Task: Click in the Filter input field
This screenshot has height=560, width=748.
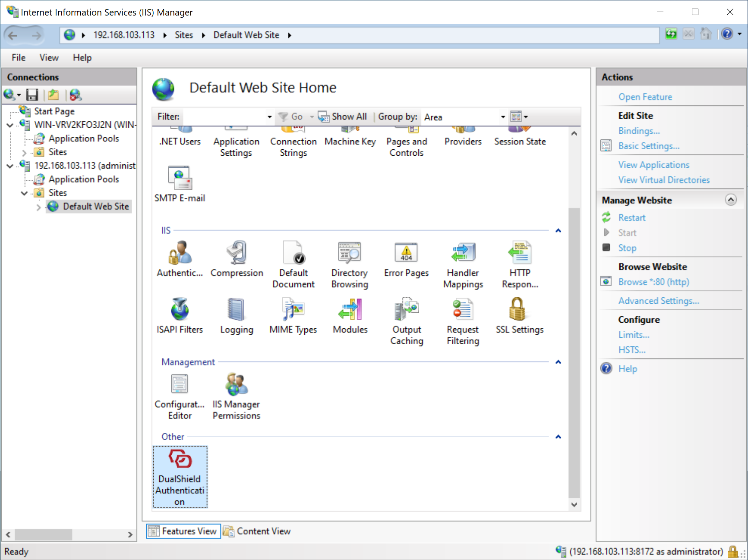Action: coord(224,117)
